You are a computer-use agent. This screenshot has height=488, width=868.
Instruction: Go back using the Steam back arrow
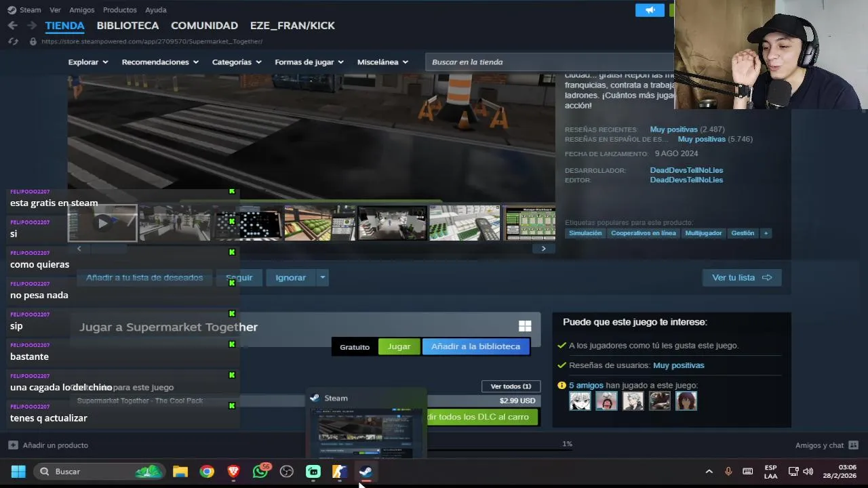pos(13,25)
